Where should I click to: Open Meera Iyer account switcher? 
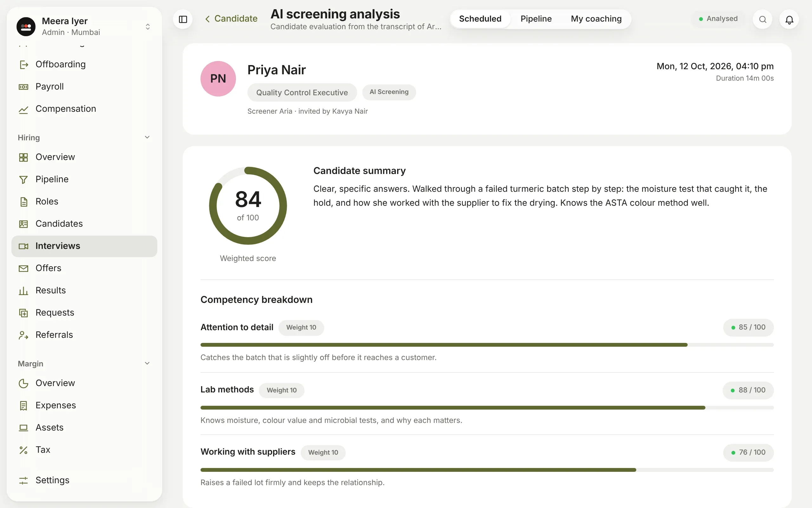(84, 26)
